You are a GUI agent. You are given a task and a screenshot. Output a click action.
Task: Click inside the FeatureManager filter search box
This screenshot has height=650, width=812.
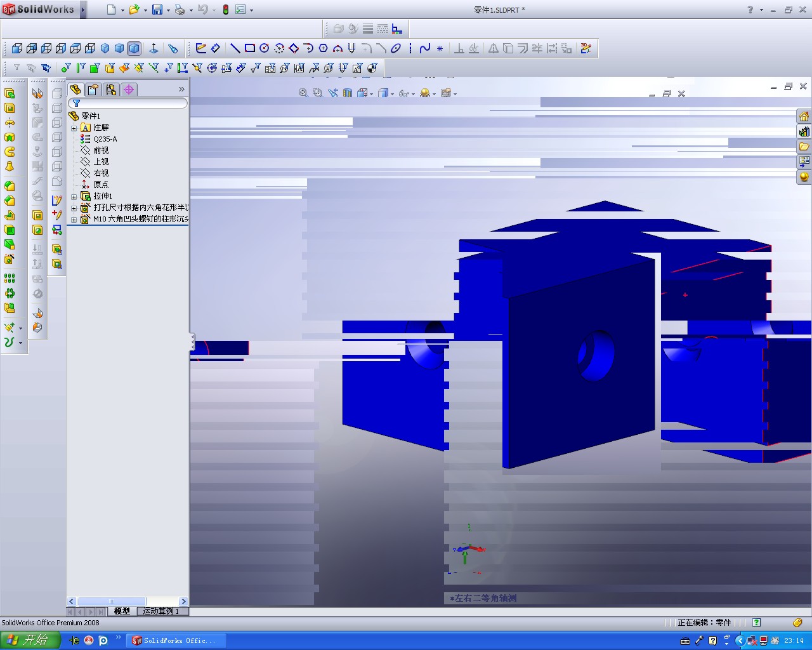click(x=127, y=102)
